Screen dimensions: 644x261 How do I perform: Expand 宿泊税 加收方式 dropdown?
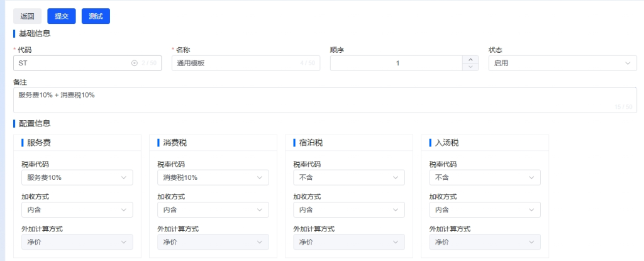pyautogui.click(x=349, y=209)
